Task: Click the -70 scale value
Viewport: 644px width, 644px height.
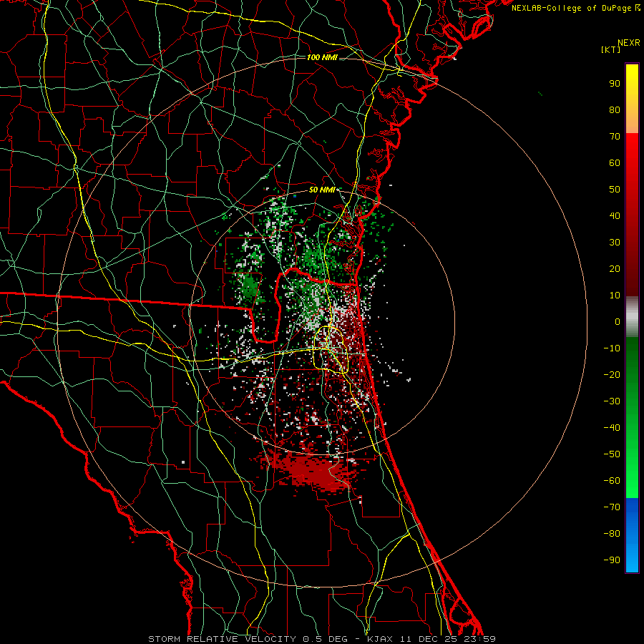Action: (x=612, y=507)
